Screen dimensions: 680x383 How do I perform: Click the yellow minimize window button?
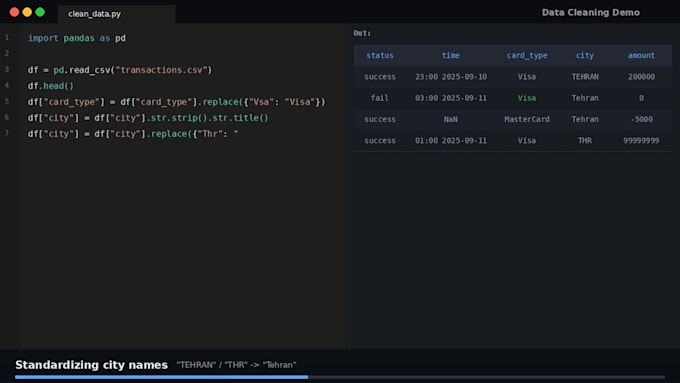27,12
